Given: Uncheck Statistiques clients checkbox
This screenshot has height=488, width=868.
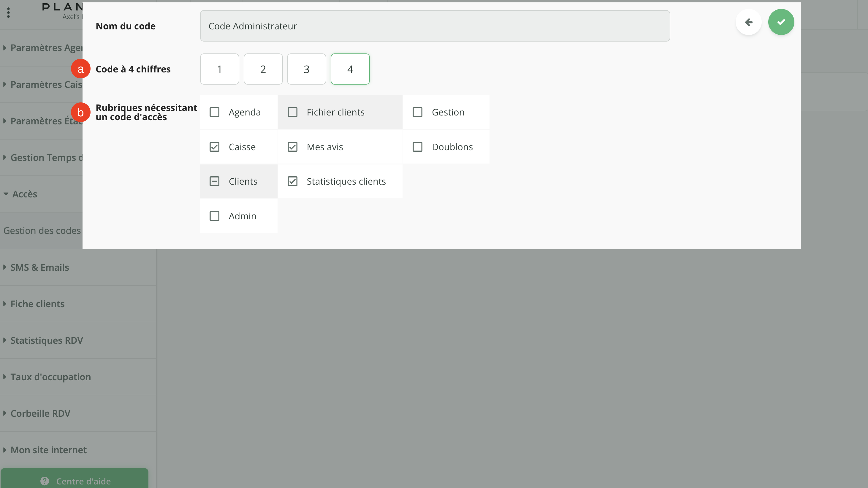Looking at the screenshot, I should click(292, 181).
